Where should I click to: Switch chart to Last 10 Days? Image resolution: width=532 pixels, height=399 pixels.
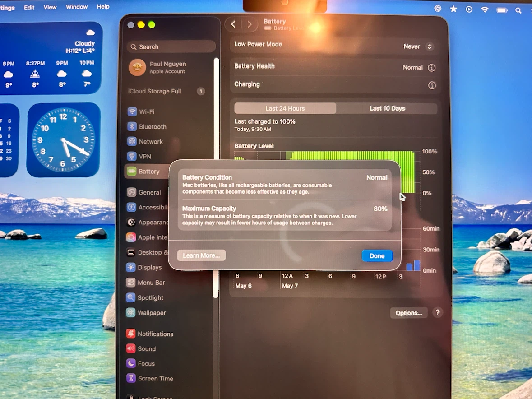click(387, 108)
